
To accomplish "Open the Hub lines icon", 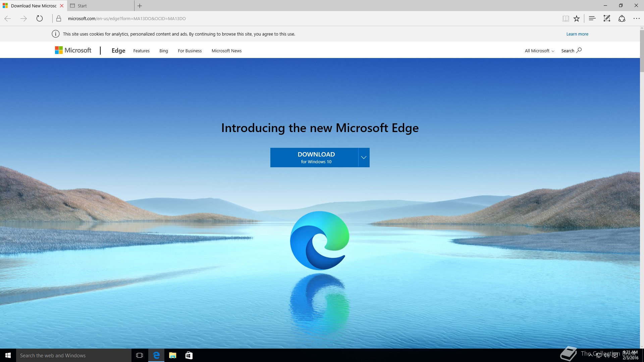I will pos(592,18).
